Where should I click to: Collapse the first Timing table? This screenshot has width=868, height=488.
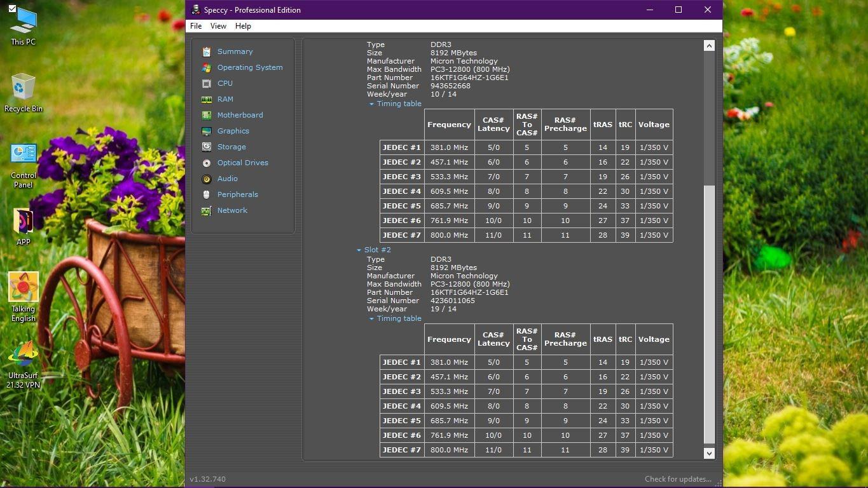[372, 104]
